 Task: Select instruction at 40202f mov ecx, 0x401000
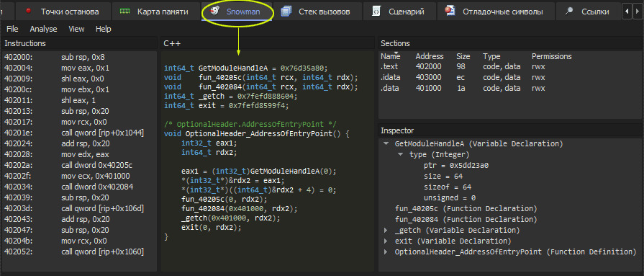click(x=80, y=176)
